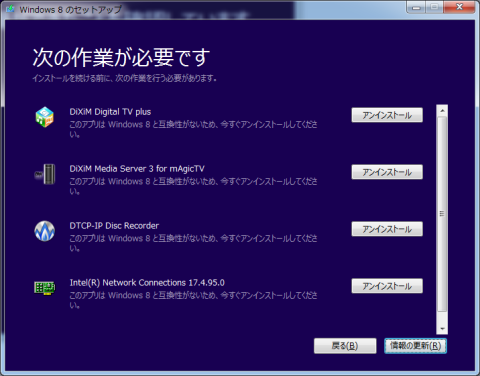Screen dimensions: 480x376
Task: Select 'Intel(R) Network Connections 17.4.95.0' text
Action: click(x=147, y=283)
